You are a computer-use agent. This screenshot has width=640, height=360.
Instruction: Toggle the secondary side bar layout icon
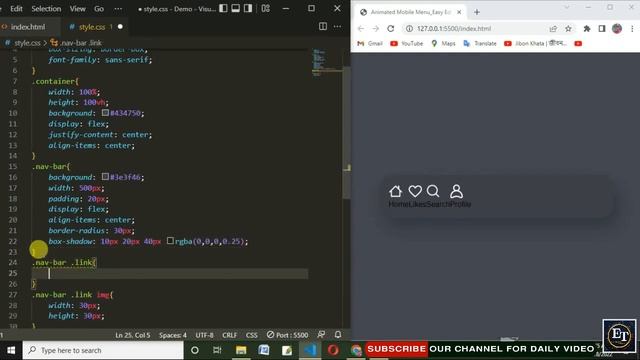click(x=248, y=9)
